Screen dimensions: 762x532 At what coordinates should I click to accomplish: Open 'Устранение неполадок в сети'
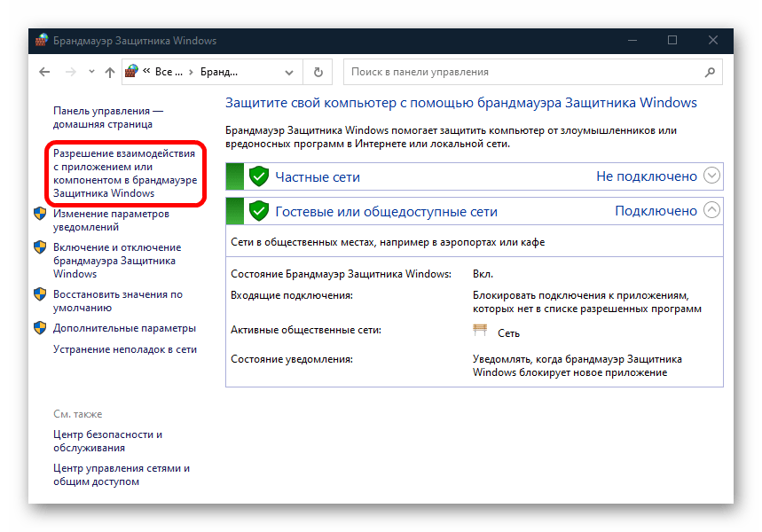[125, 349]
